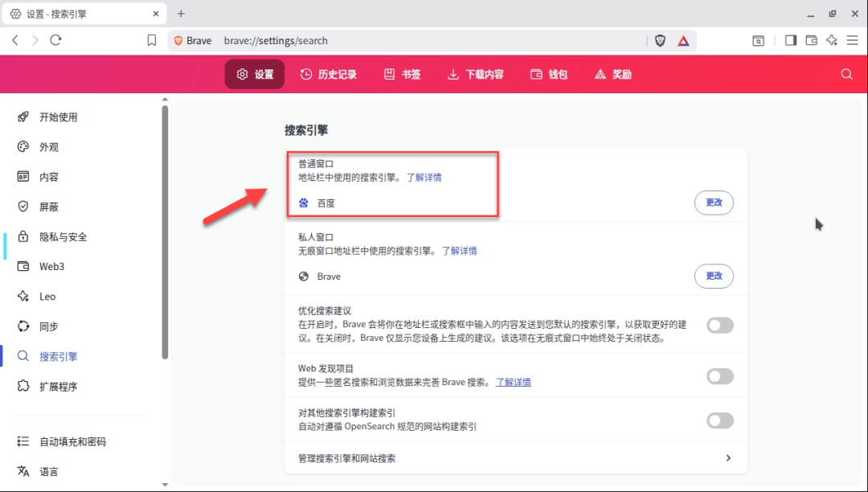Open the hamburger main menu
Viewport: 868px width, 492px height.
coord(852,40)
